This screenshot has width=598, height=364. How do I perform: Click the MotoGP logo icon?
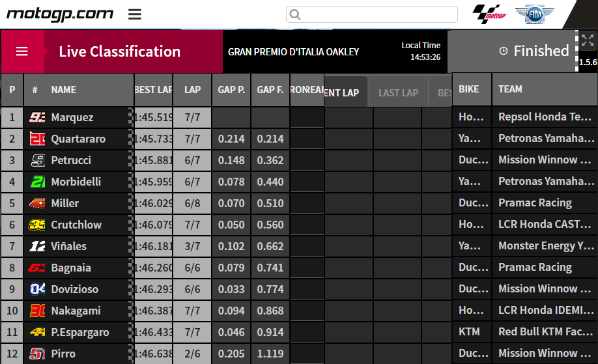[x=489, y=14]
